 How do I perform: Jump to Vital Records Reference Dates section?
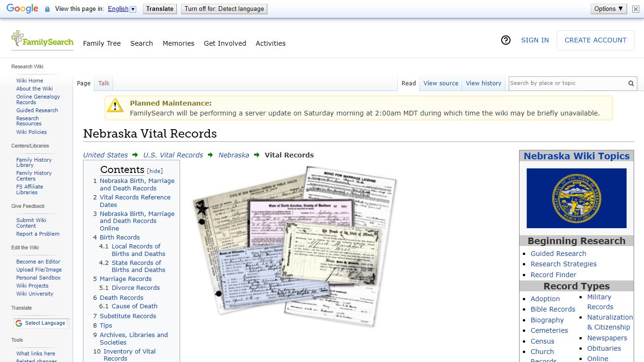pos(135,201)
